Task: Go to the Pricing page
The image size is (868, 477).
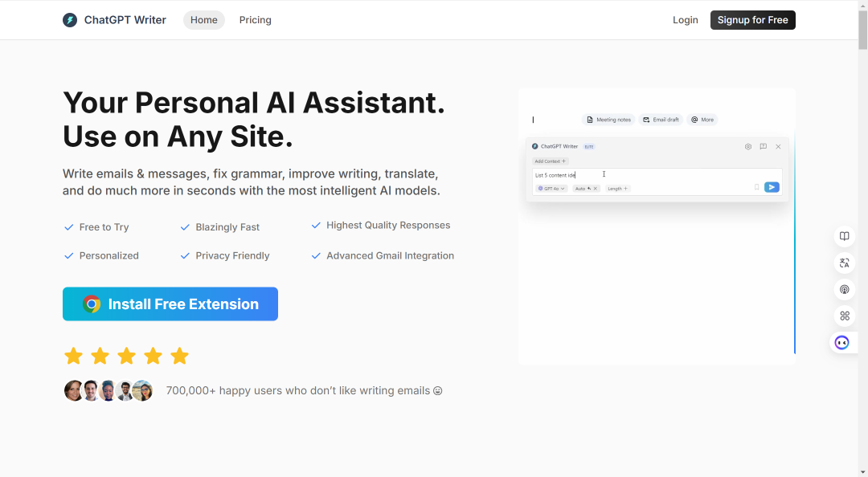Action: (x=256, y=20)
